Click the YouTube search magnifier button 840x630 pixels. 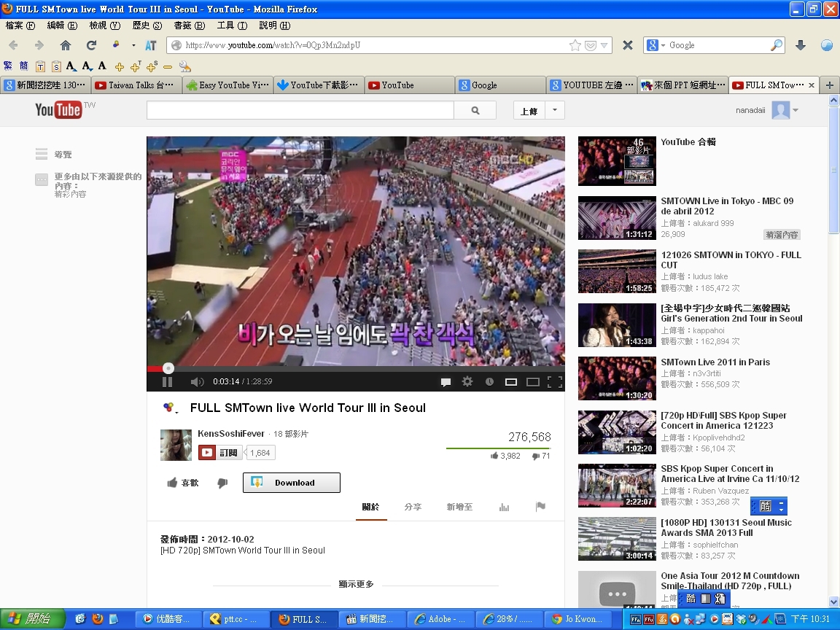(475, 111)
